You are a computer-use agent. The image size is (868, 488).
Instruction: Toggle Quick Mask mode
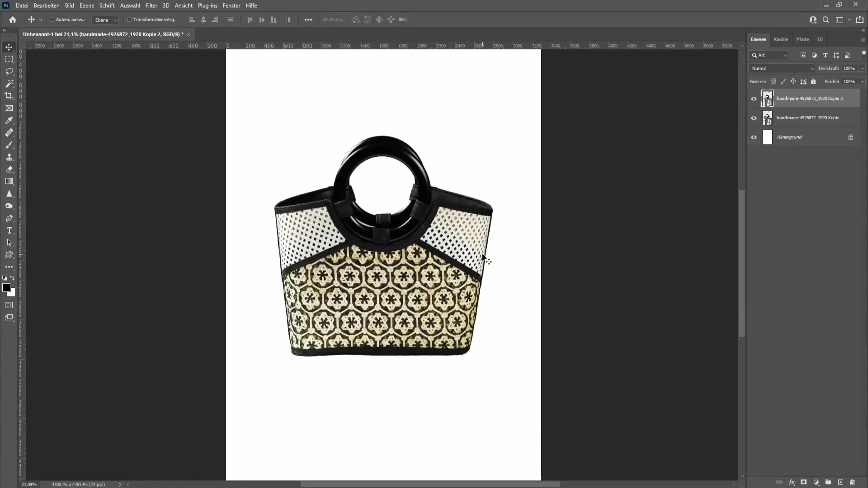[x=9, y=305]
